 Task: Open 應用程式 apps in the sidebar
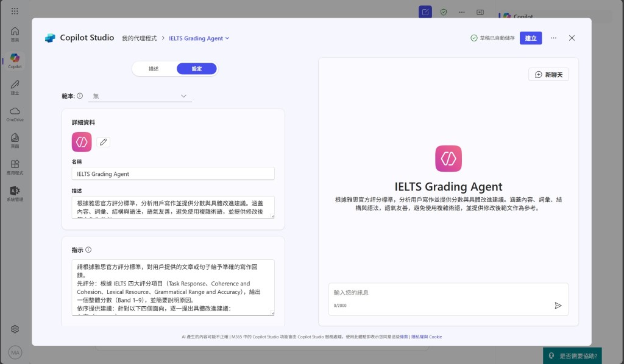(x=15, y=167)
